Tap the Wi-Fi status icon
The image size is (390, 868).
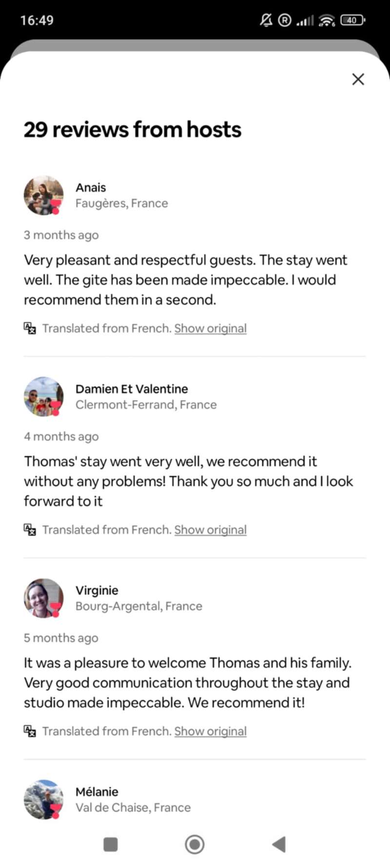(326, 20)
